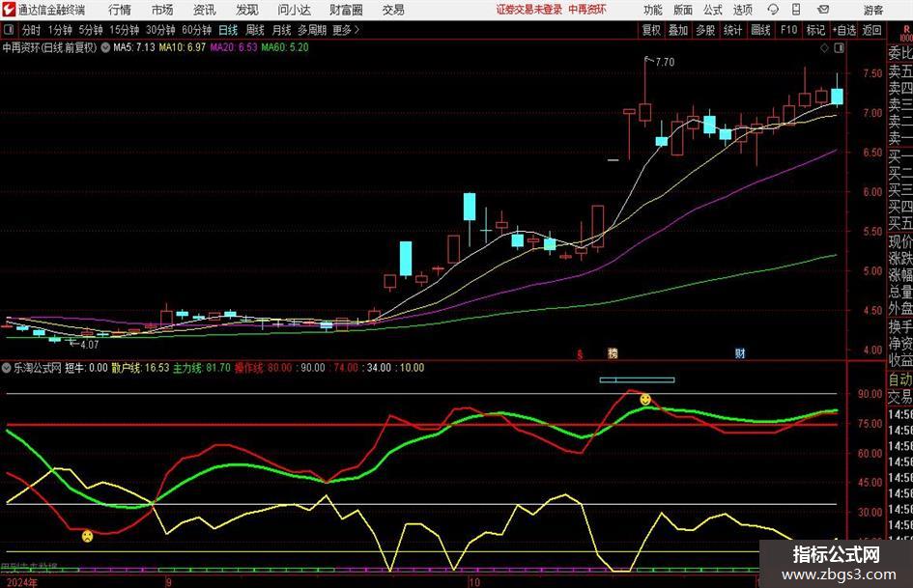Click the 中再资环(日线,前复权) chart title
913x588 pixels.
coord(49,47)
